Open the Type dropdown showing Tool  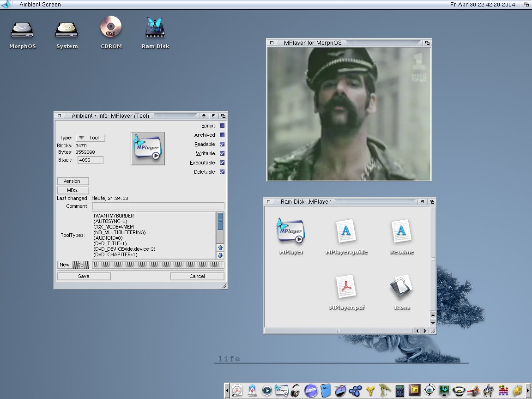[x=90, y=138]
